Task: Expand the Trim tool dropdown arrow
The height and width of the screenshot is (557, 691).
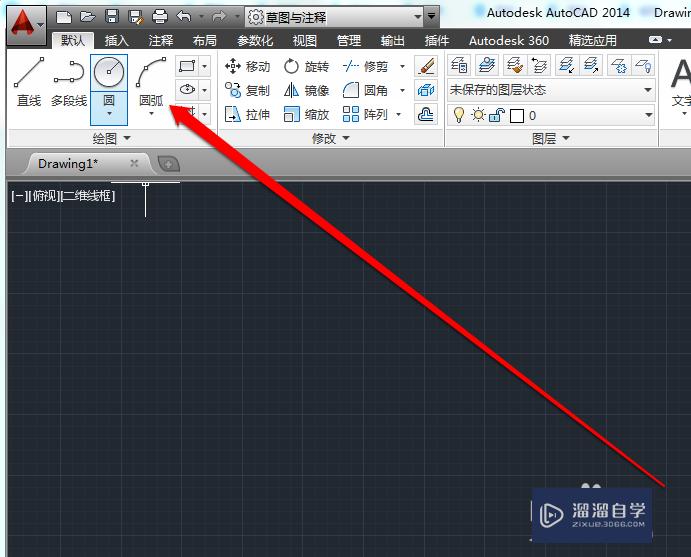Action: (402, 67)
